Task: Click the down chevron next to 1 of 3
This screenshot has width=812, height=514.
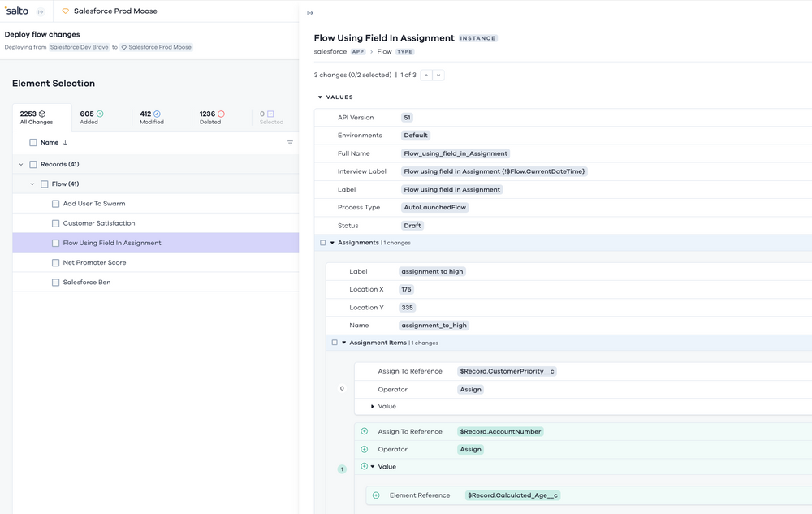Action: (x=439, y=75)
